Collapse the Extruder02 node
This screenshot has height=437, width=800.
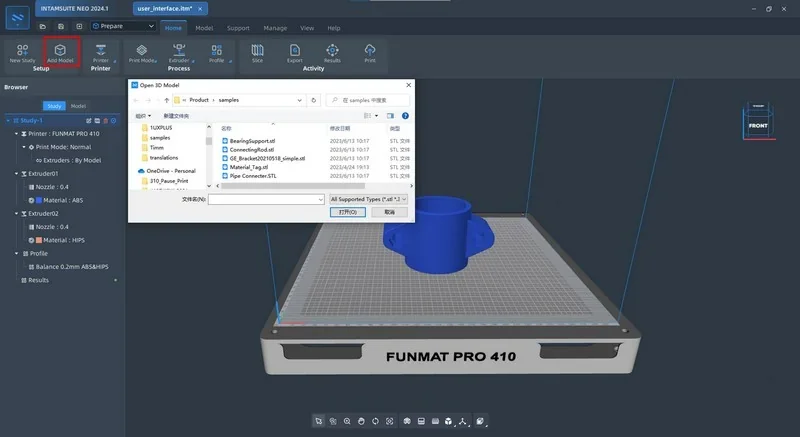point(16,214)
